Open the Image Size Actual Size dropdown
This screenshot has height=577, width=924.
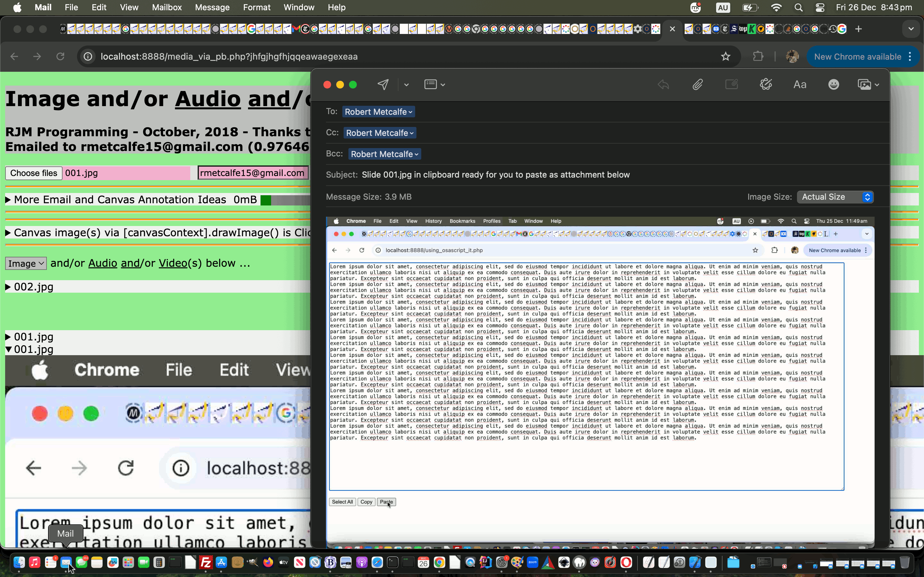835,197
